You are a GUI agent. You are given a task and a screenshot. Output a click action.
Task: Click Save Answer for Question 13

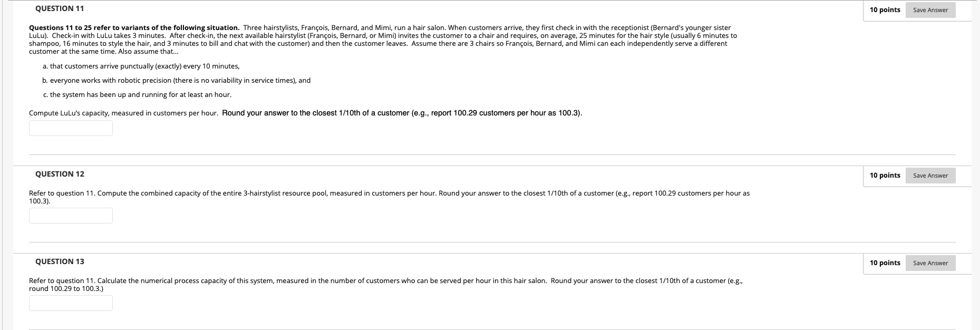[929, 263]
